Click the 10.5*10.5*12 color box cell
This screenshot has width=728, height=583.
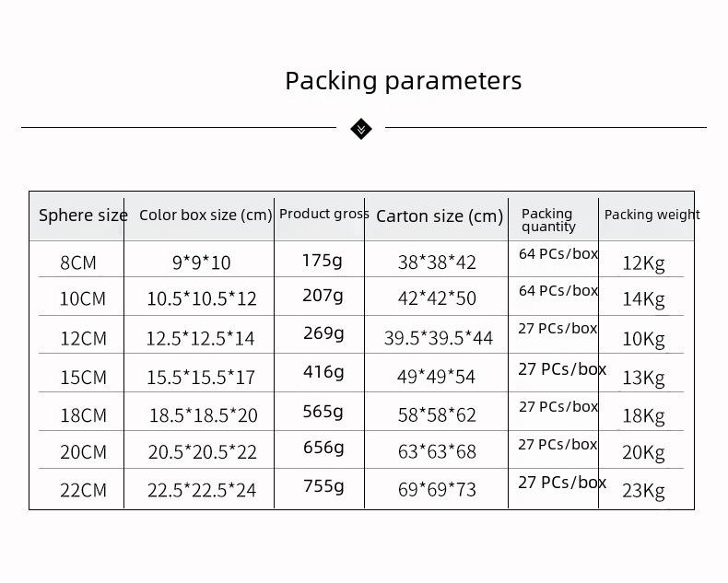point(202,299)
